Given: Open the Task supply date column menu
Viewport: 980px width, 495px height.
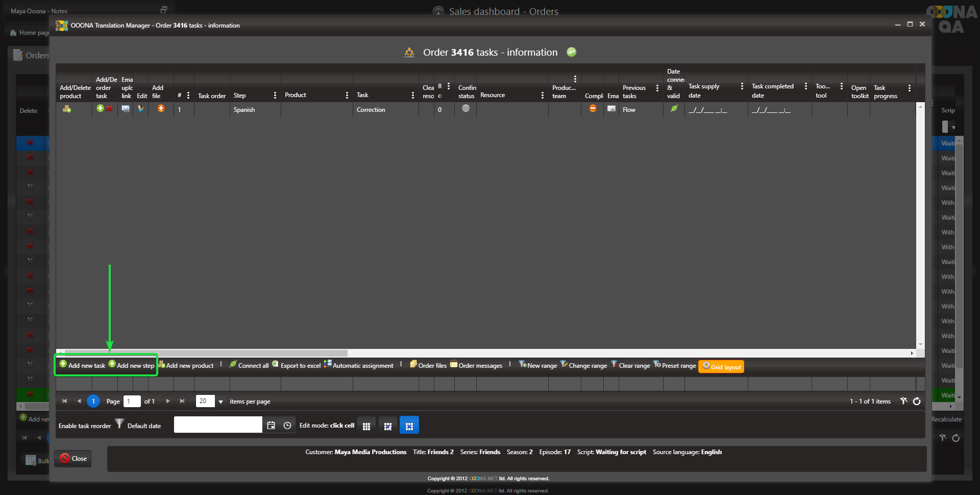Looking at the screenshot, I should point(742,86).
